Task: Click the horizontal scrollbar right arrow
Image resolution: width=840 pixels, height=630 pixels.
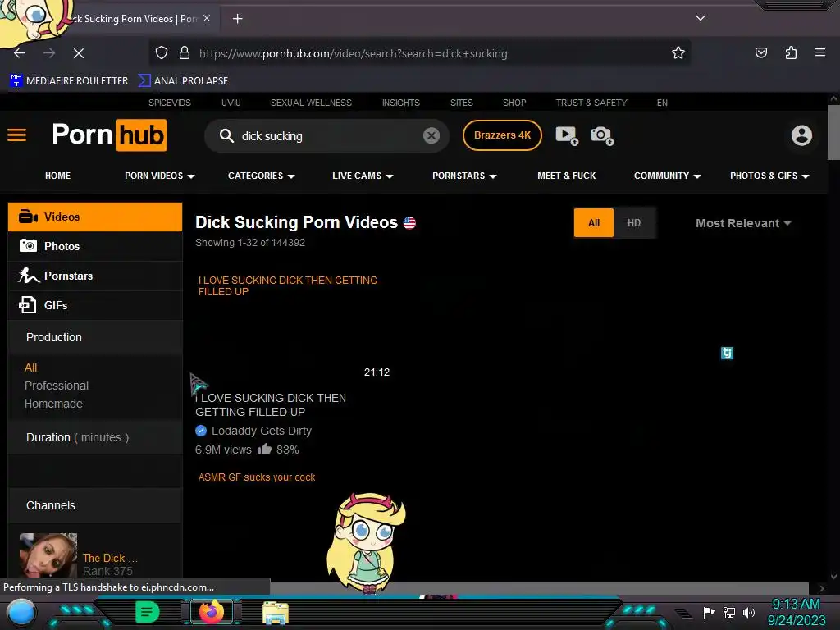Action: click(x=822, y=588)
